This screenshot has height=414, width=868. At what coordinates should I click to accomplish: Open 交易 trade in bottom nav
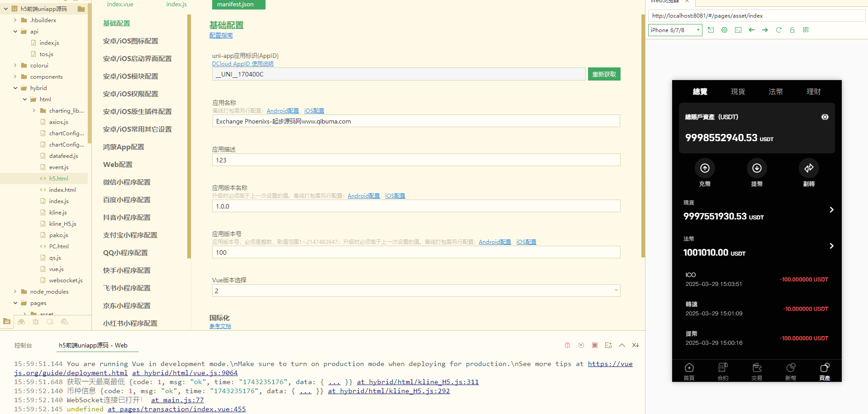coord(757,371)
